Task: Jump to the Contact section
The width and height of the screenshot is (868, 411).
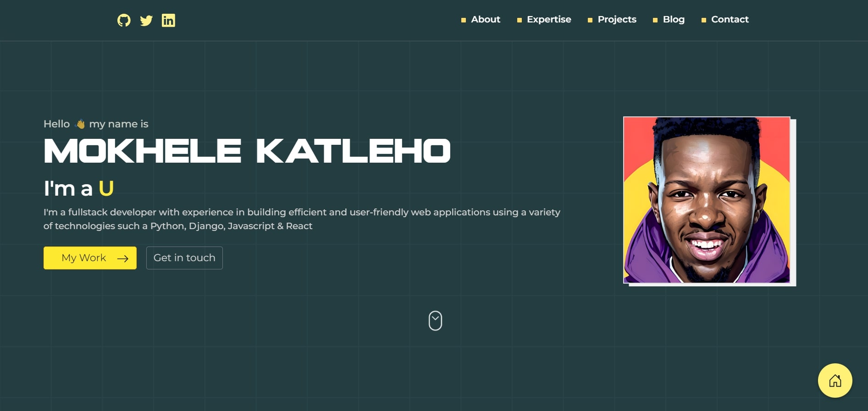Action: click(x=730, y=19)
